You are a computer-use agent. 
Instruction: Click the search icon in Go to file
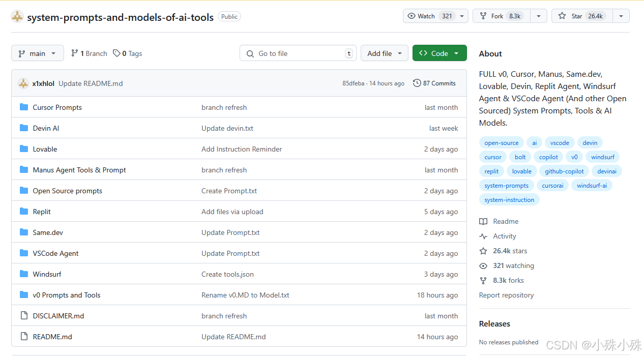click(250, 53)
